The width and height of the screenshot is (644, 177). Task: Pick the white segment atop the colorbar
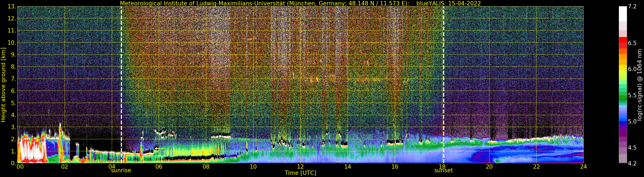(x=623, y=14)
